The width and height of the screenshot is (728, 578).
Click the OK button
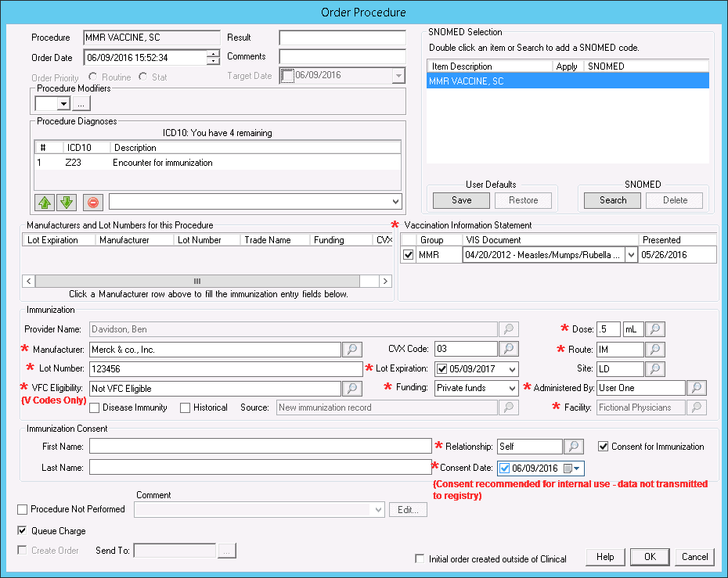[649, 557]
